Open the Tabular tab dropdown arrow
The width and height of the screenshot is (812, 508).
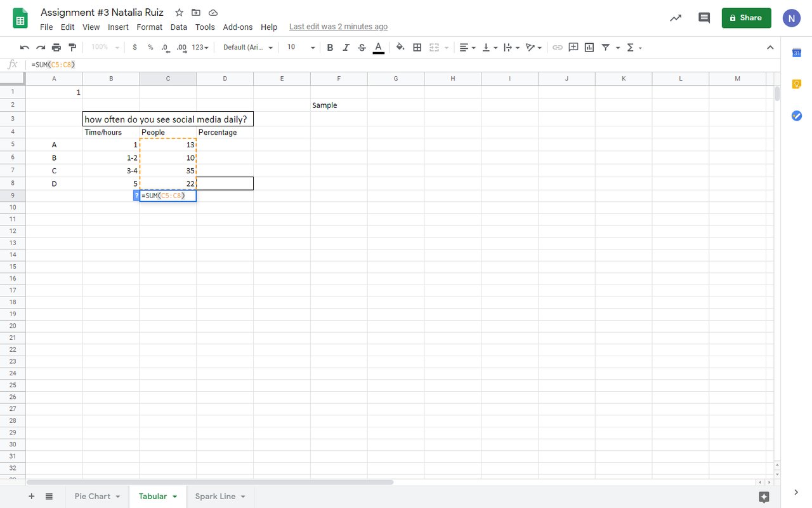click(174, 497)
